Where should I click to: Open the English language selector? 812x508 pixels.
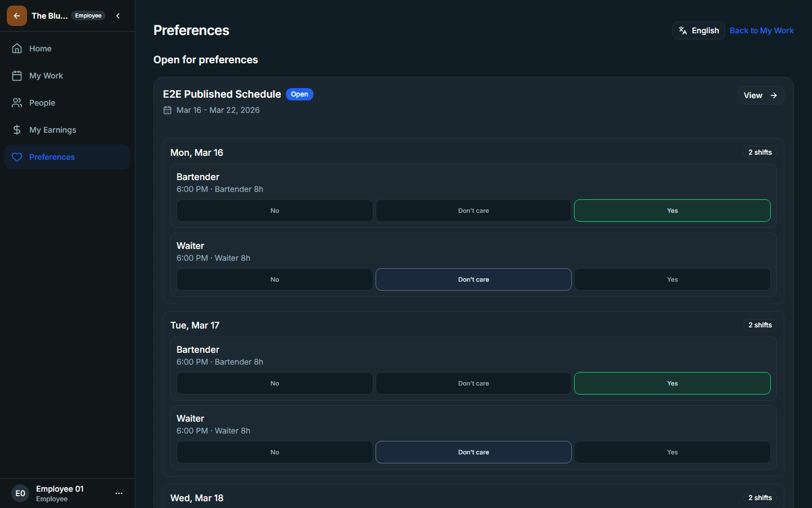click(699, 30)
